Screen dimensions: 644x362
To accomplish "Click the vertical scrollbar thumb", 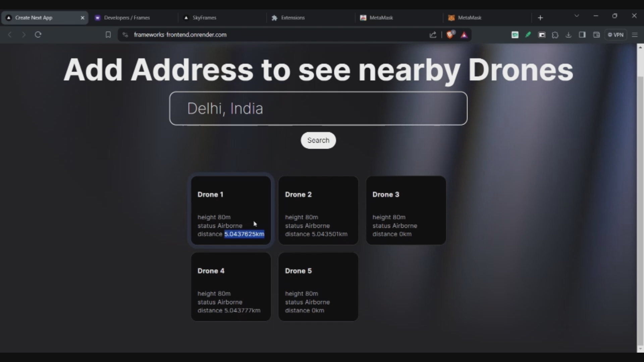I will (x=640, y=210).
